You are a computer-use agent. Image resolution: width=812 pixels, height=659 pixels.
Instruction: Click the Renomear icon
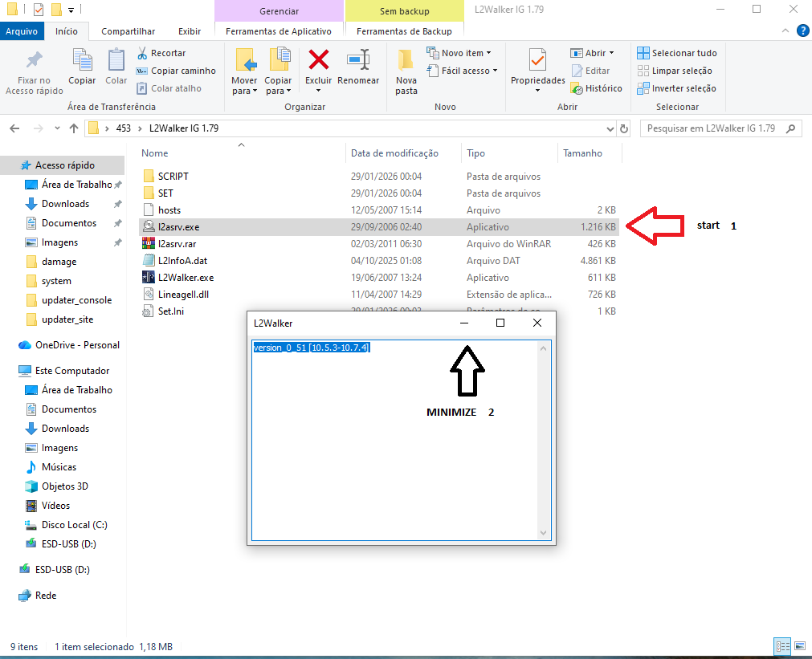(358, 59)
